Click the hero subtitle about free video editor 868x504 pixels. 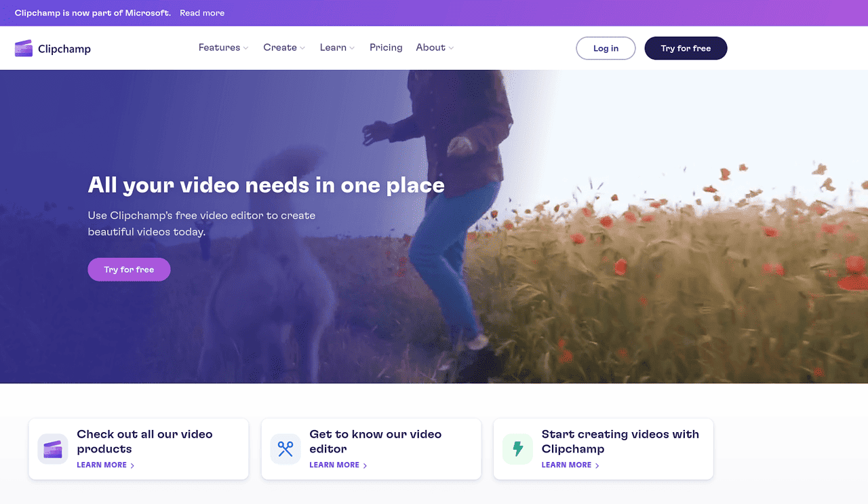tap(201, 224)
